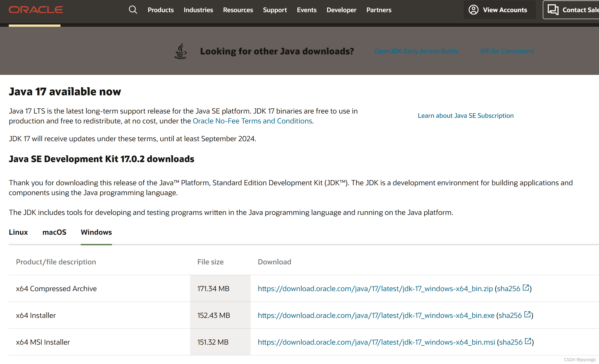
Task: Open Learn about Java SE Subscription link
Action: [x=465, y=116]
